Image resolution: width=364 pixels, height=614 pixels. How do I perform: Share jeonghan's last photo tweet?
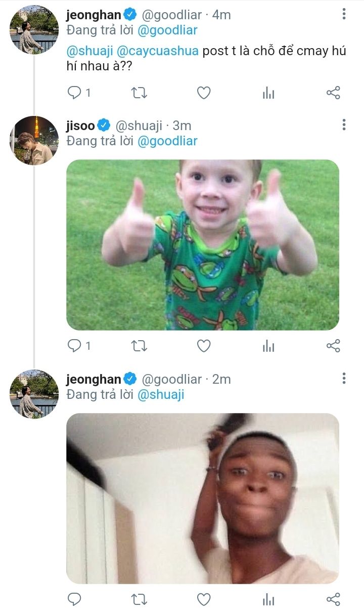pyautogui.click(x=333, y=599)
